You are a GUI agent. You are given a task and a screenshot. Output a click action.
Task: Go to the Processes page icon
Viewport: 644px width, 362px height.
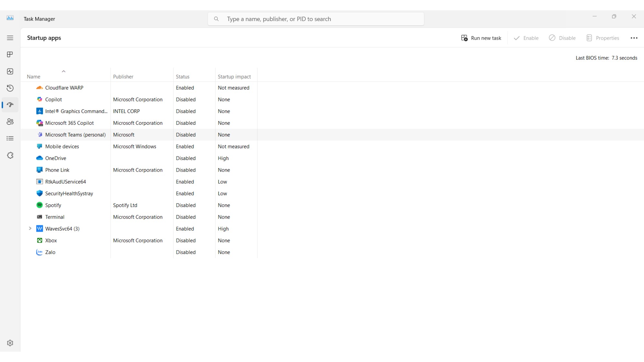tap(10, 54)
